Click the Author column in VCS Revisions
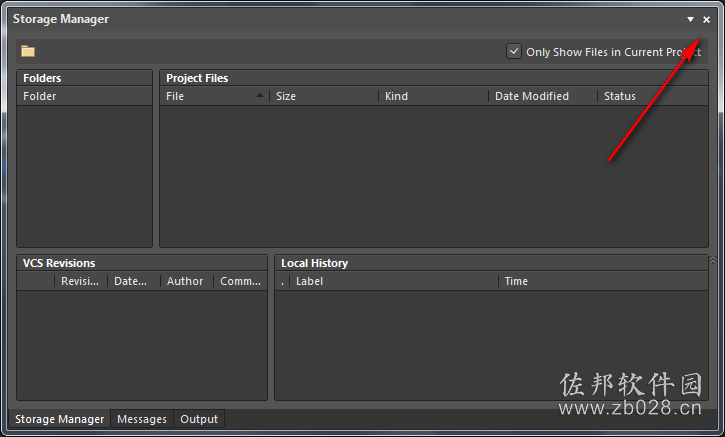Image resolution: width=725 pixels, height=437 pixels. (x=186, y=281)
